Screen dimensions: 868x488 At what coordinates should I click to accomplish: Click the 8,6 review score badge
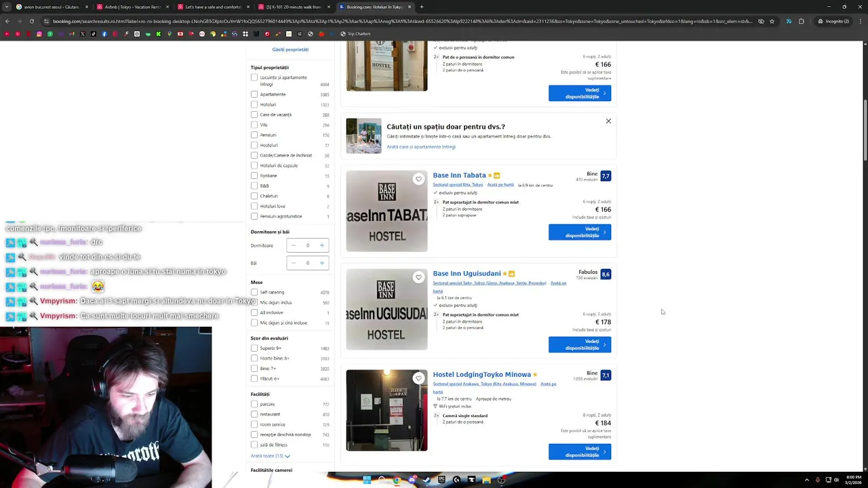606,274
